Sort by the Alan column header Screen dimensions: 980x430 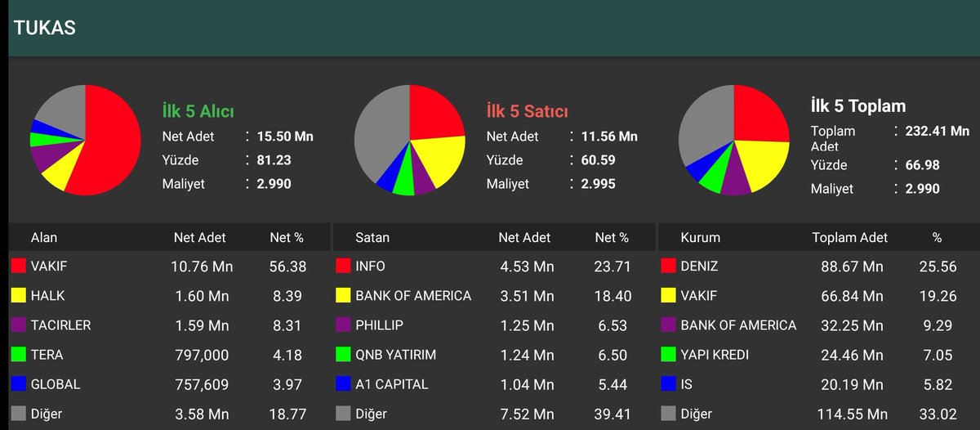click(x=44, y=238)
